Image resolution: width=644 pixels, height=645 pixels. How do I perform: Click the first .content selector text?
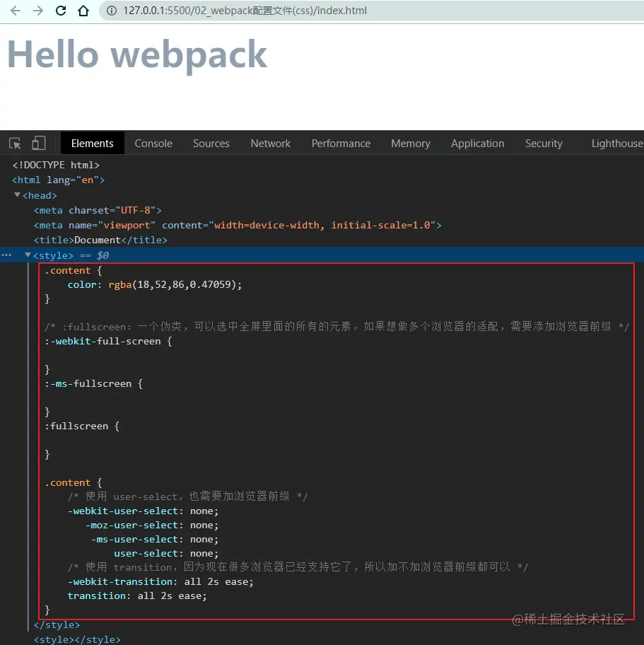point(67,271)
